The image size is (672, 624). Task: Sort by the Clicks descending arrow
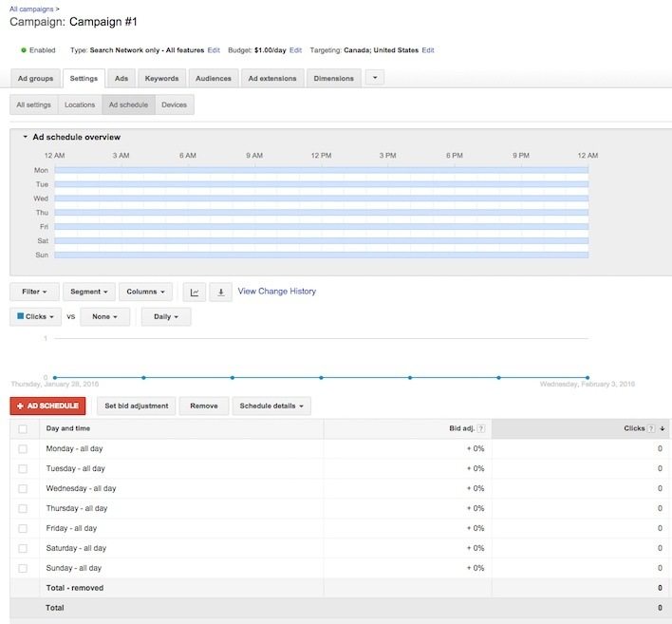(663, 428)
